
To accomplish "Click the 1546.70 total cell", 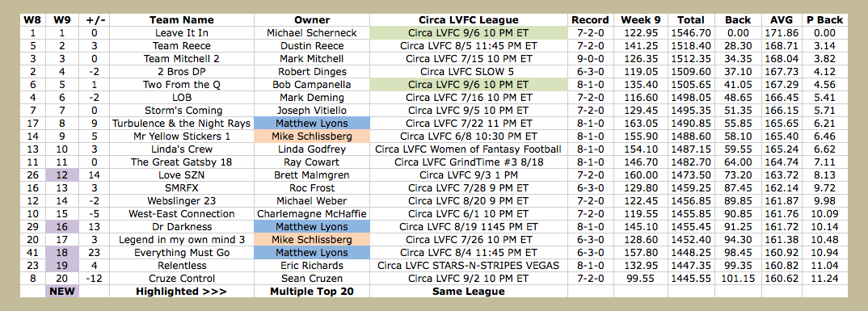I will (691, 33).
